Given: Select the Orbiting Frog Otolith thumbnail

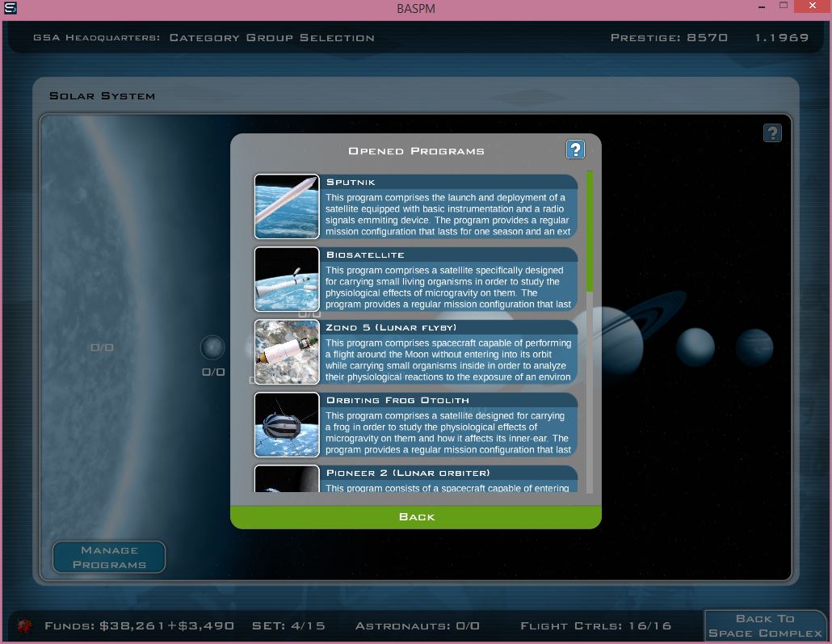Looking at the screenshot, I should click(x=287, y=425).
